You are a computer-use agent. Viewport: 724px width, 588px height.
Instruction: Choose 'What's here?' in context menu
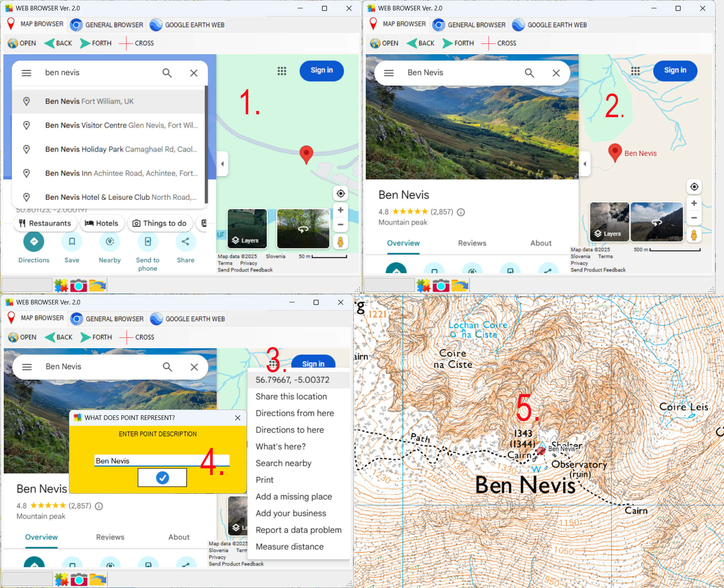[299, 447]
